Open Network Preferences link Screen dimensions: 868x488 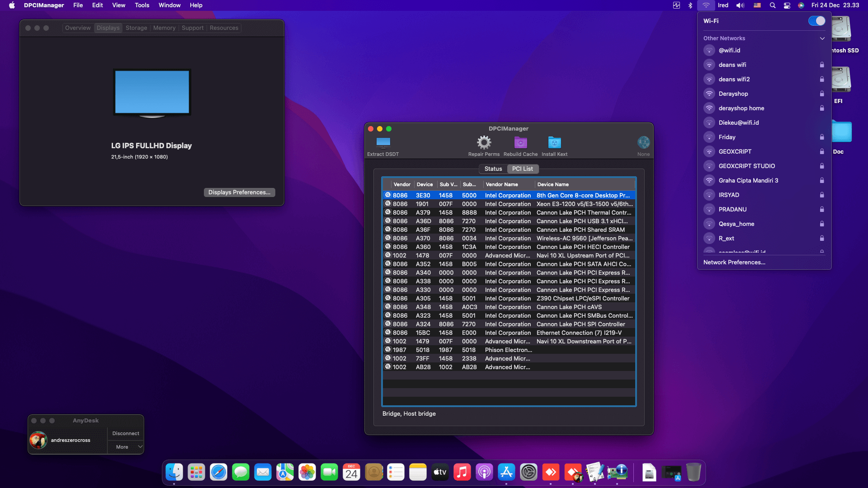[734, 263]
